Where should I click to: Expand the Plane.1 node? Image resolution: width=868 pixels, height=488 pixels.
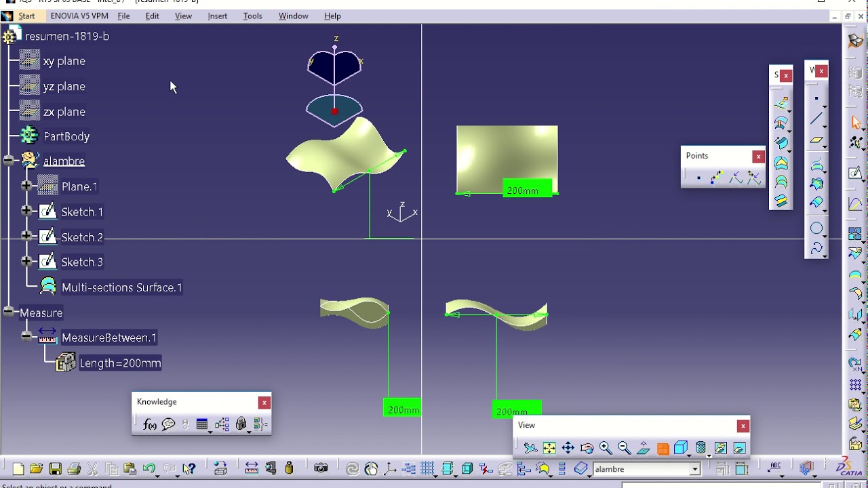click(26, 186)
